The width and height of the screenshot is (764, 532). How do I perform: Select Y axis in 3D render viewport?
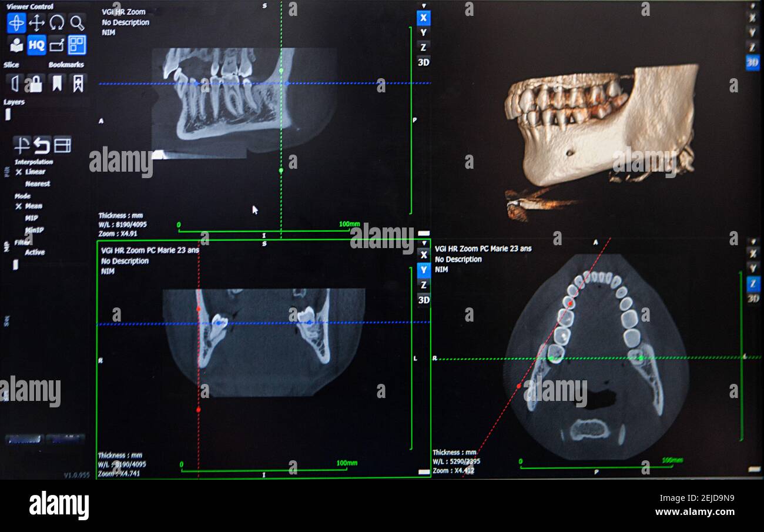point(752,32)
